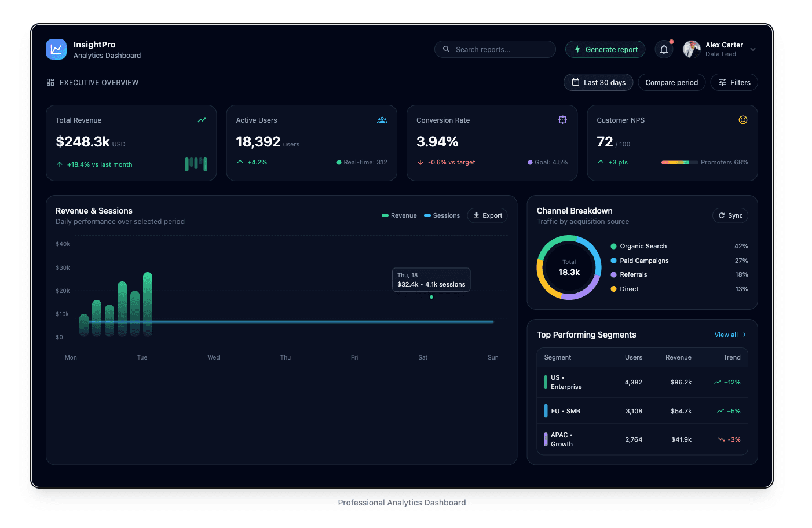Open the Filters options

pos(734,82)
